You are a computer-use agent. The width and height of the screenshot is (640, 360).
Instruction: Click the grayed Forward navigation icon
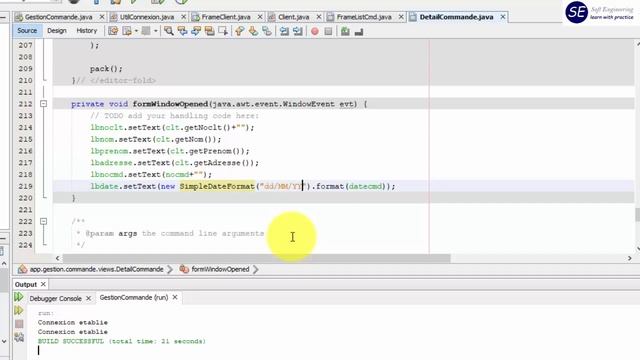click(x=146, y=31)
